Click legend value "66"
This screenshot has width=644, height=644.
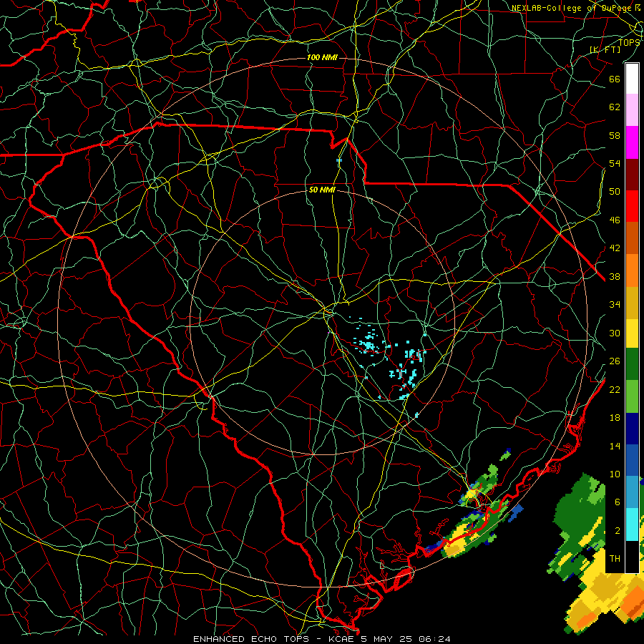(615, 79)
